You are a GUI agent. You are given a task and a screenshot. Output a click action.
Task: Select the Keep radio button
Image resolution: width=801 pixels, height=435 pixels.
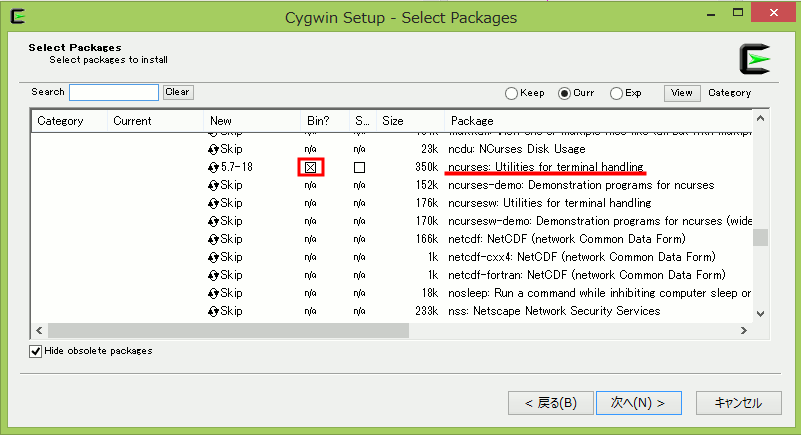[x=512, y=93]
